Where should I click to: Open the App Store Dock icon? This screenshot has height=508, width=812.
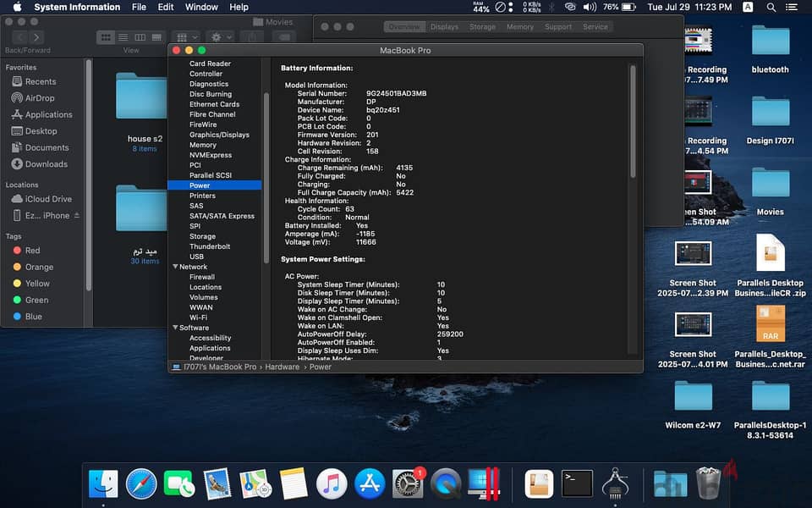[370, 483]
